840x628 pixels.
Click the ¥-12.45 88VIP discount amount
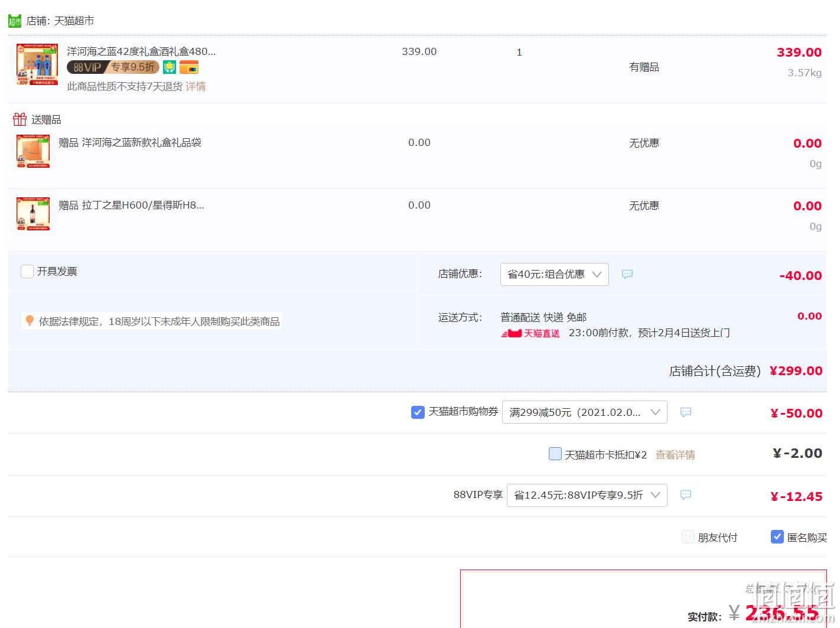(x=796, y=497)
